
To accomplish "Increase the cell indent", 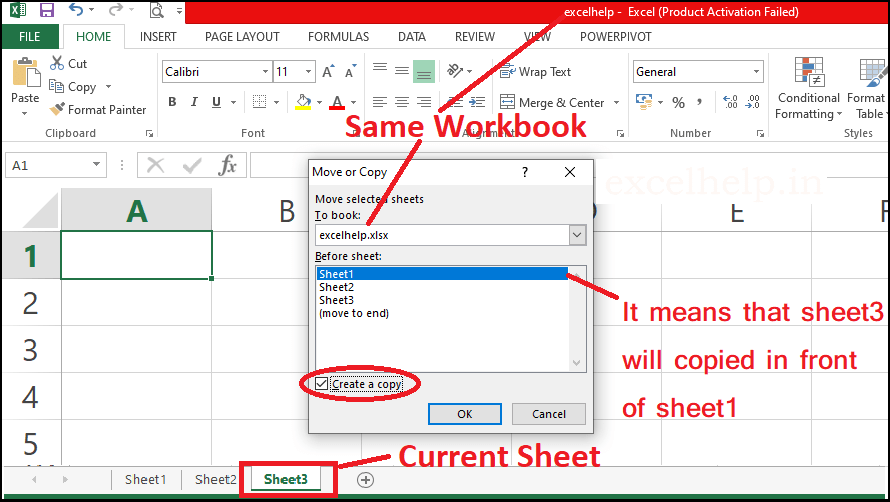I will coord(477,102).
